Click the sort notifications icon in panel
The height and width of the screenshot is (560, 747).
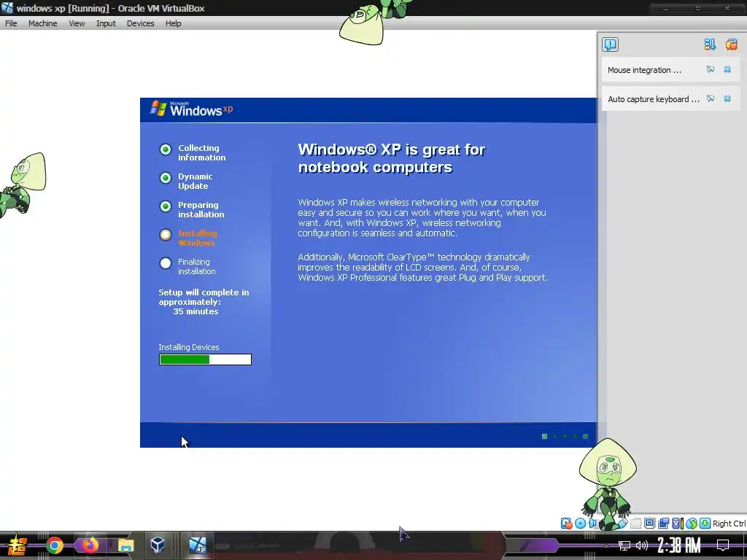[x=710, y=44]
